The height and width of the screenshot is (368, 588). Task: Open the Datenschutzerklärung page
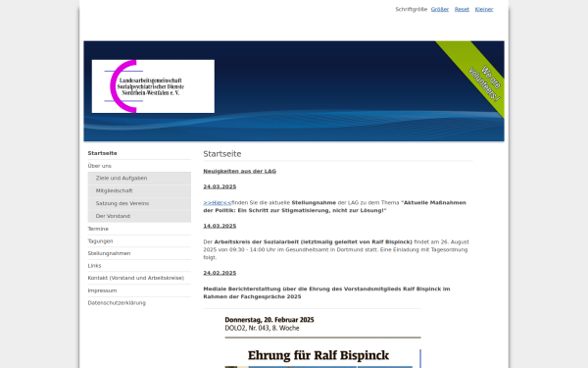click(x=117, y=303)
